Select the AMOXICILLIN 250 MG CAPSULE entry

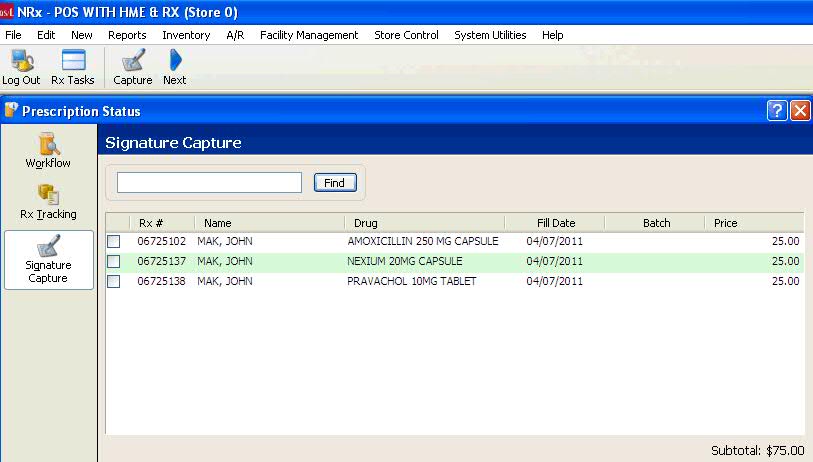click(x=423, y=241)
